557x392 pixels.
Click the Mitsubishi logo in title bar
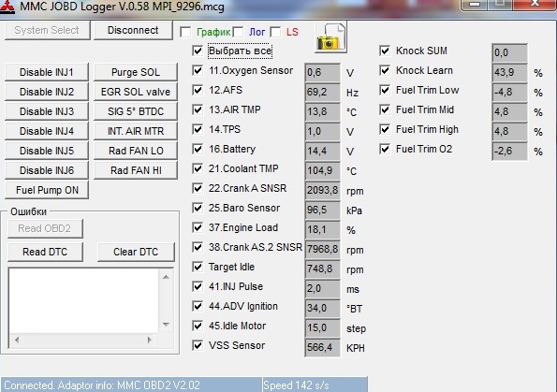[7, 7]
